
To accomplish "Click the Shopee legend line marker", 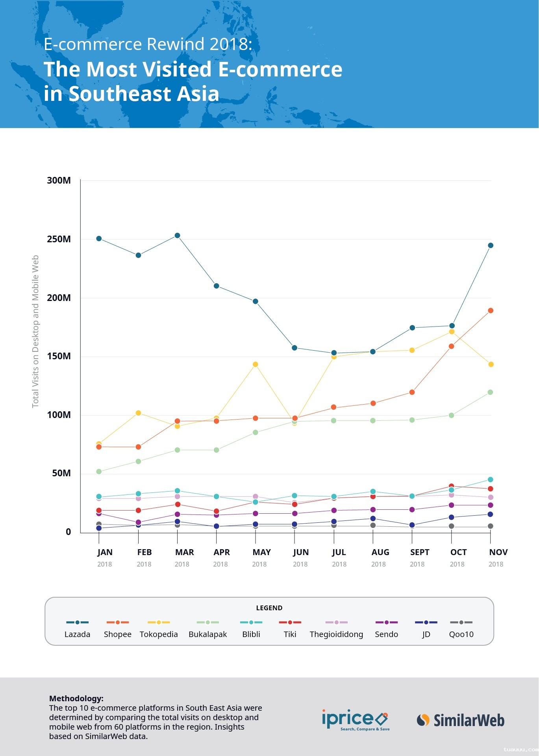I will click(x=117, y=622).
